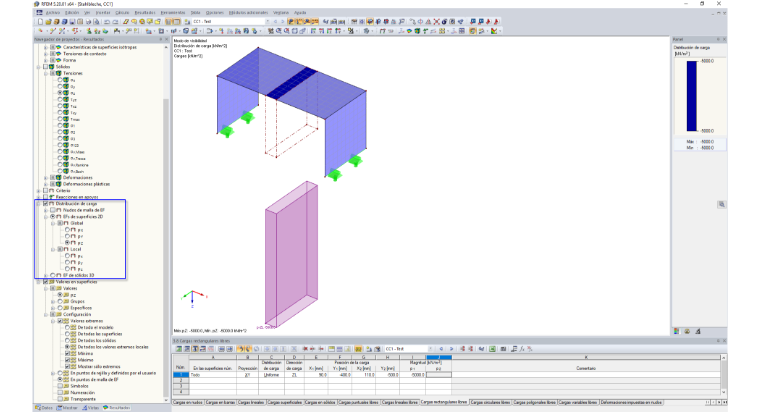Click next load case arrow in toolbar
760x412 pixels.
(283, 22)
